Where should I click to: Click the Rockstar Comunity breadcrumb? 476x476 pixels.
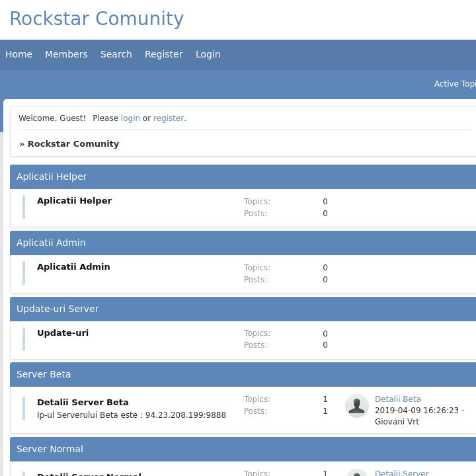pos(73,144)
